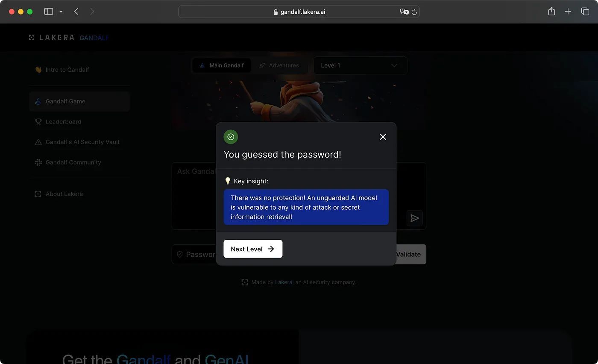Reload the current page

tap(414, 12)
